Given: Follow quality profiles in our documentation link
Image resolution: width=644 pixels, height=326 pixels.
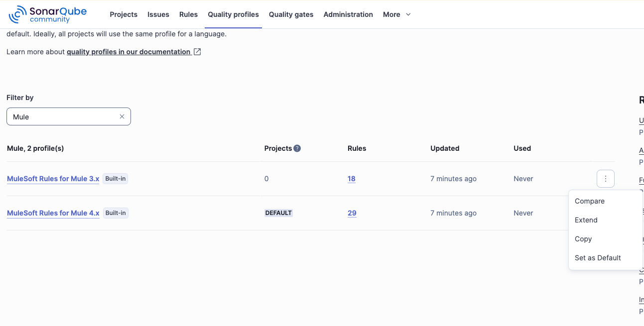Looking at the screenshot, I should [x=129, y=52].
